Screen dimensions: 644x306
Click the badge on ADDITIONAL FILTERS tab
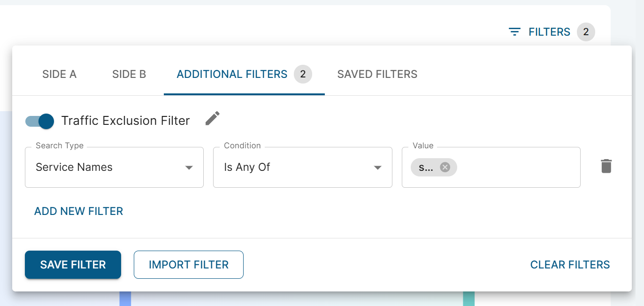[303, 74]
